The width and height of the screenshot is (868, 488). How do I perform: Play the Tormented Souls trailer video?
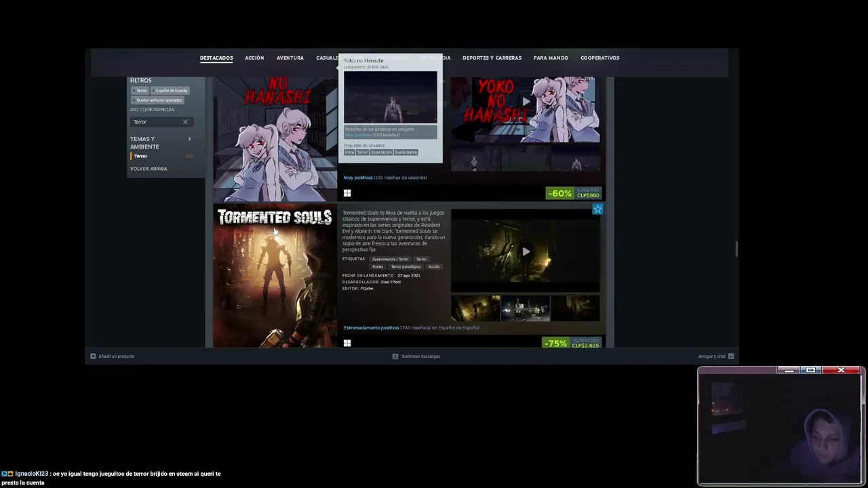point(526,251)
